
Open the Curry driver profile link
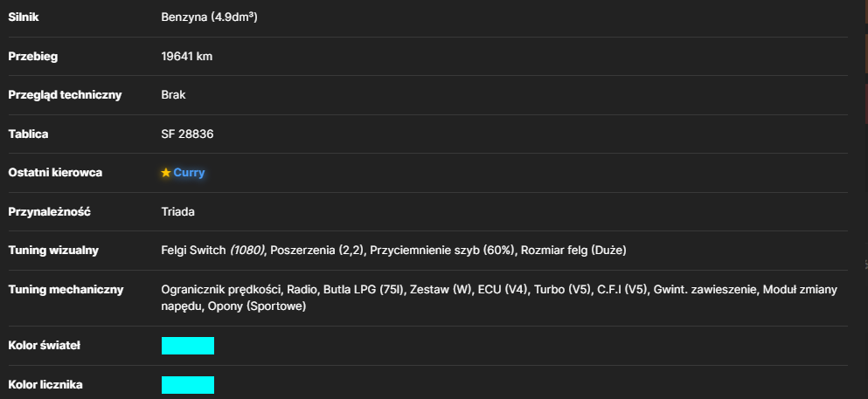(189, 172)
